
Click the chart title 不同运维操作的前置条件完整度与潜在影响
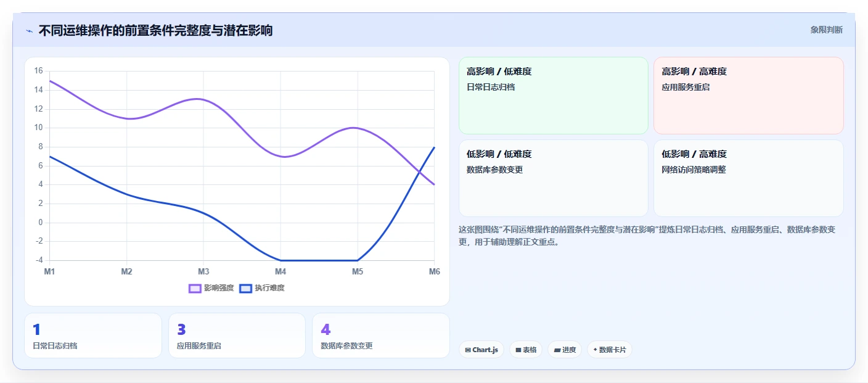tap(155, 30)
